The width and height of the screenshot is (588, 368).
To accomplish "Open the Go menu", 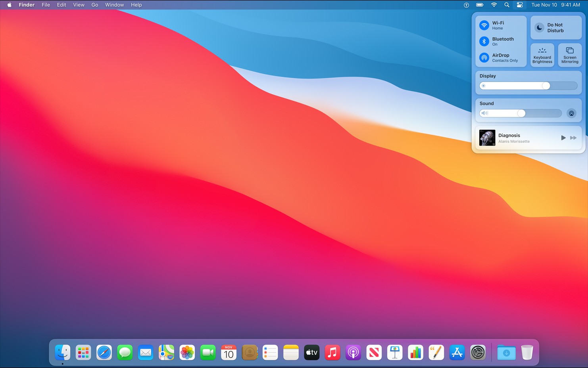I will coord(95,5).
